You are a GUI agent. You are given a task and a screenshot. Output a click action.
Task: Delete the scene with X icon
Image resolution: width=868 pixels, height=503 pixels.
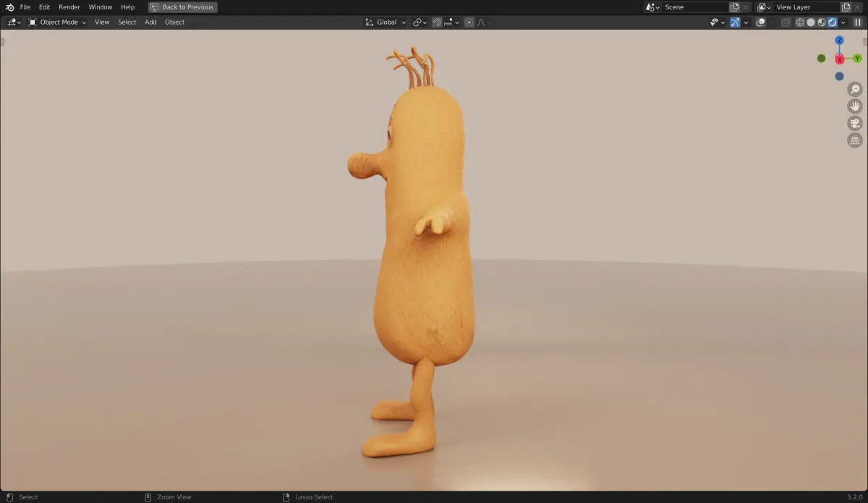(746, 7)
